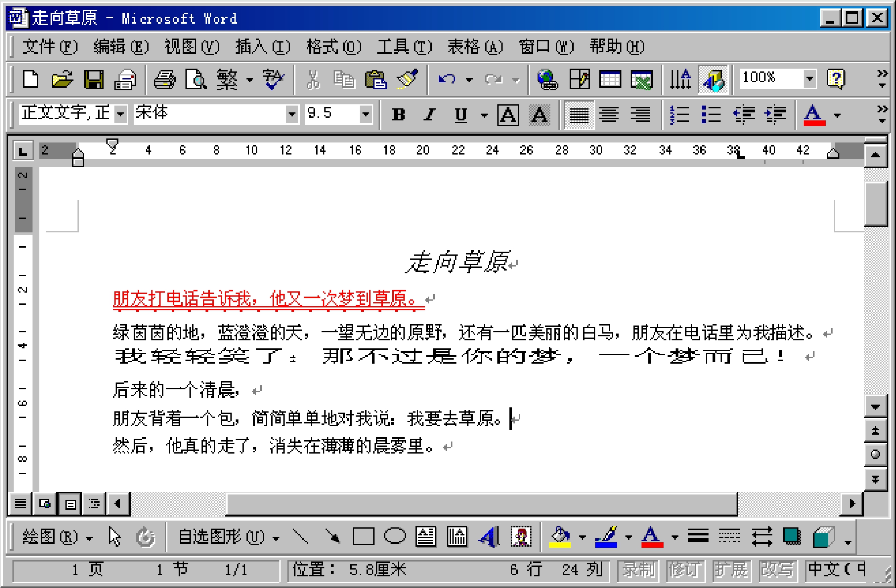This screenshot has height=588, width=896.
Task: Click the Numbered list icon
Action: pyautogui.click(x=680, y=115)
